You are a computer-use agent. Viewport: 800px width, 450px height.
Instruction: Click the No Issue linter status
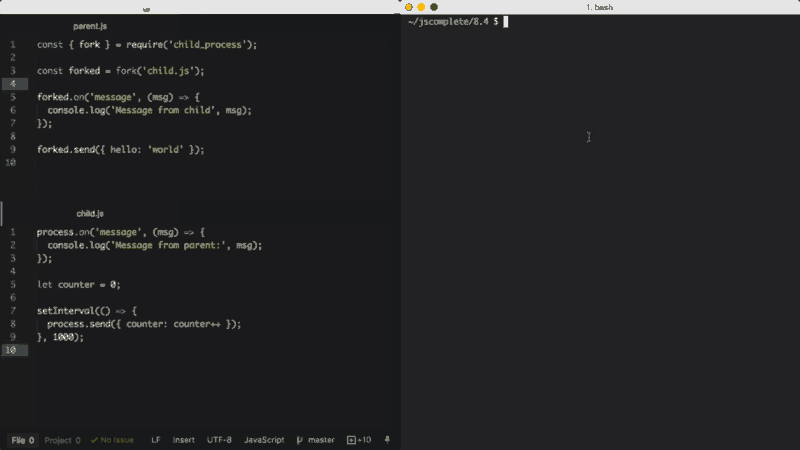tap(112, 440)
